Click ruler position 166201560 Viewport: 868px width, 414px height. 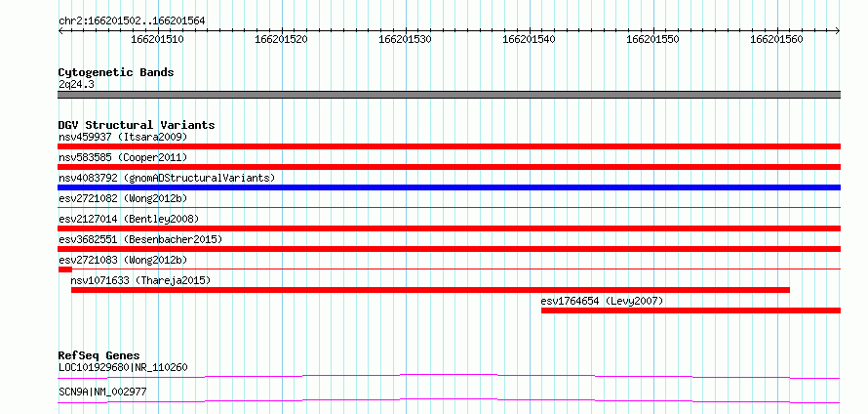click(x=777, y=40)
